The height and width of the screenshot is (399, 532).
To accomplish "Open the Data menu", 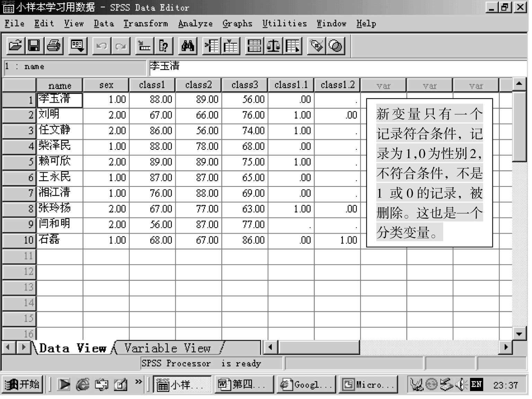I will (x=104, y=24).
